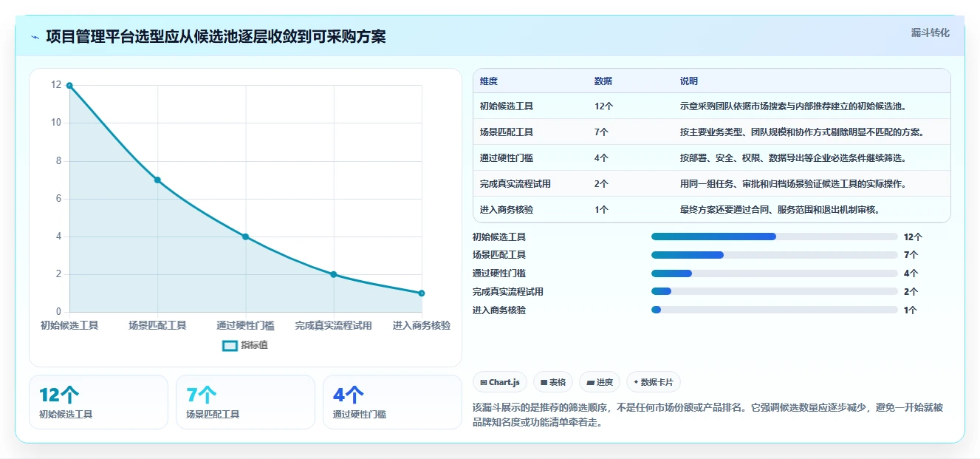Click the chart data point at value 4
980x459 pixels.
246,237
